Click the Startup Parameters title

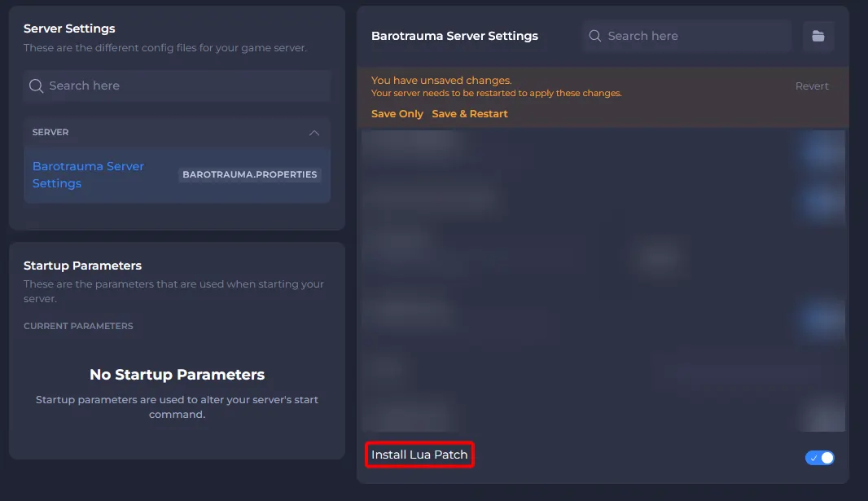82,266
